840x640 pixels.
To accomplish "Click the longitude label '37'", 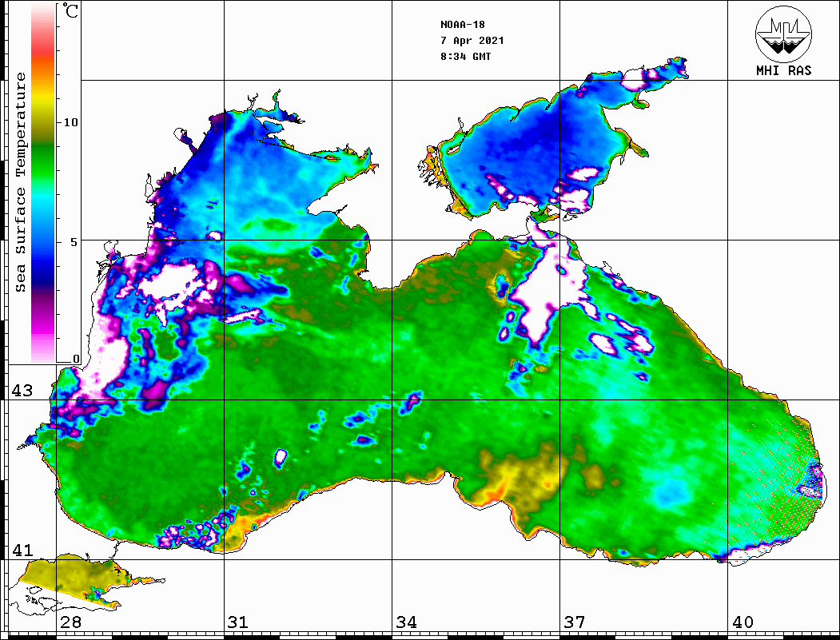I will 575,622.
